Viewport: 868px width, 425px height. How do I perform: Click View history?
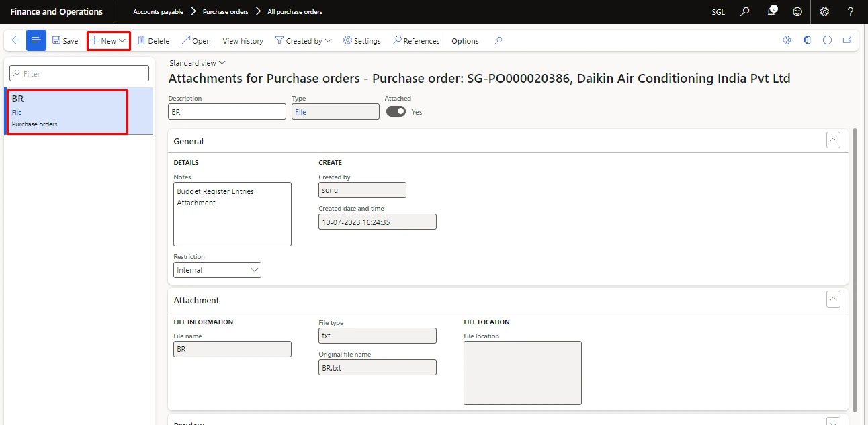click(x=243, y=41)
